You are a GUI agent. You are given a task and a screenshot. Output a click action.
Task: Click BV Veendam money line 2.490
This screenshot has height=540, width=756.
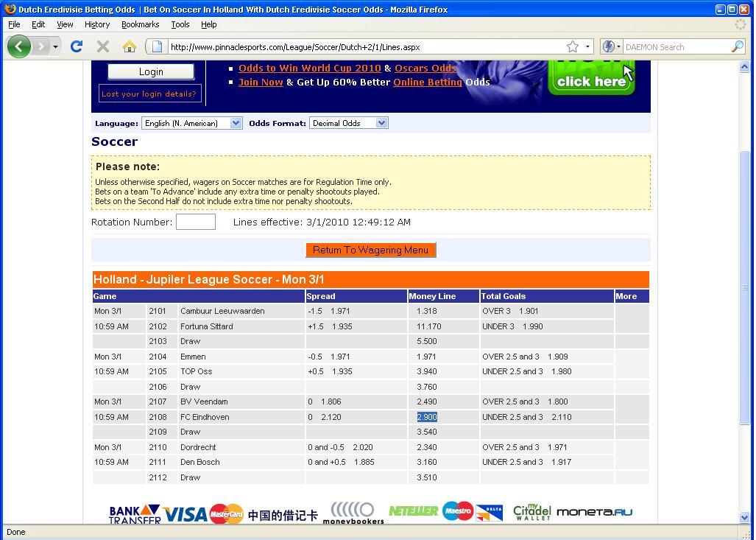427,402
